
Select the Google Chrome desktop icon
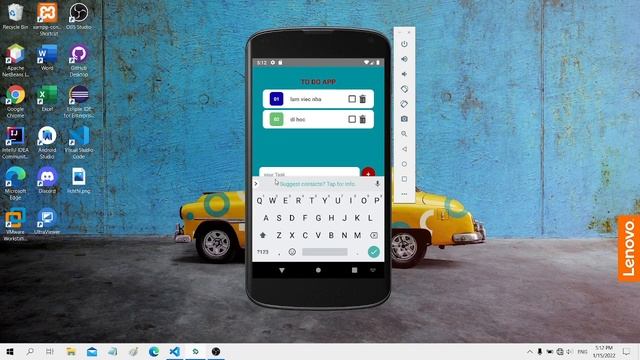click(x=15, y=101)
